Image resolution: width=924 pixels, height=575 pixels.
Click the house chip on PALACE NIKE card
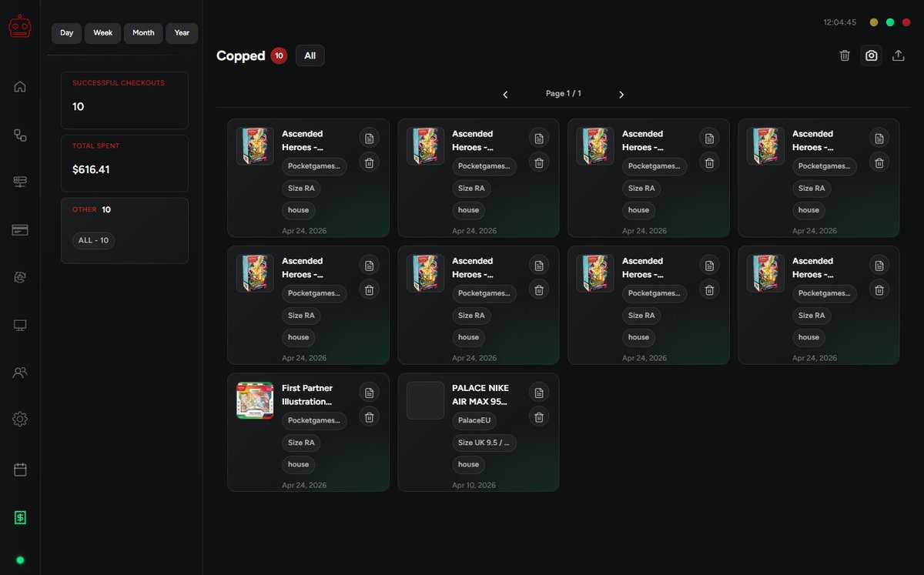coord(468,464)
